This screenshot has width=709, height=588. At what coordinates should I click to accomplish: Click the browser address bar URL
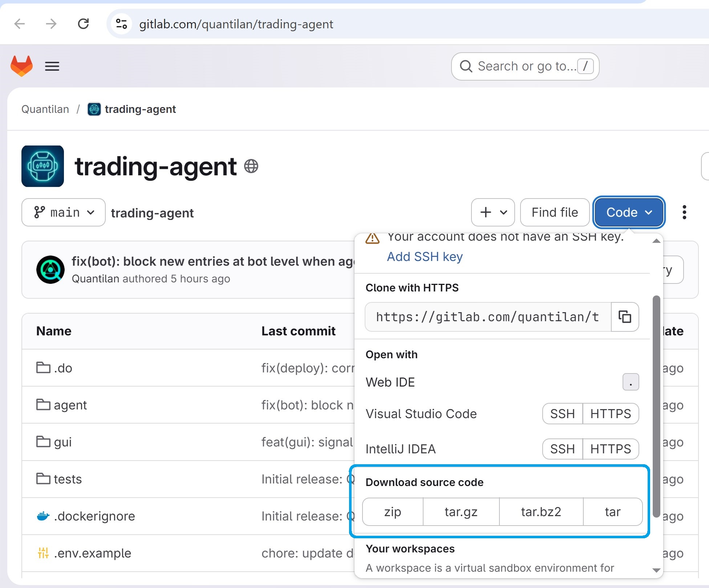pos(236,24)
